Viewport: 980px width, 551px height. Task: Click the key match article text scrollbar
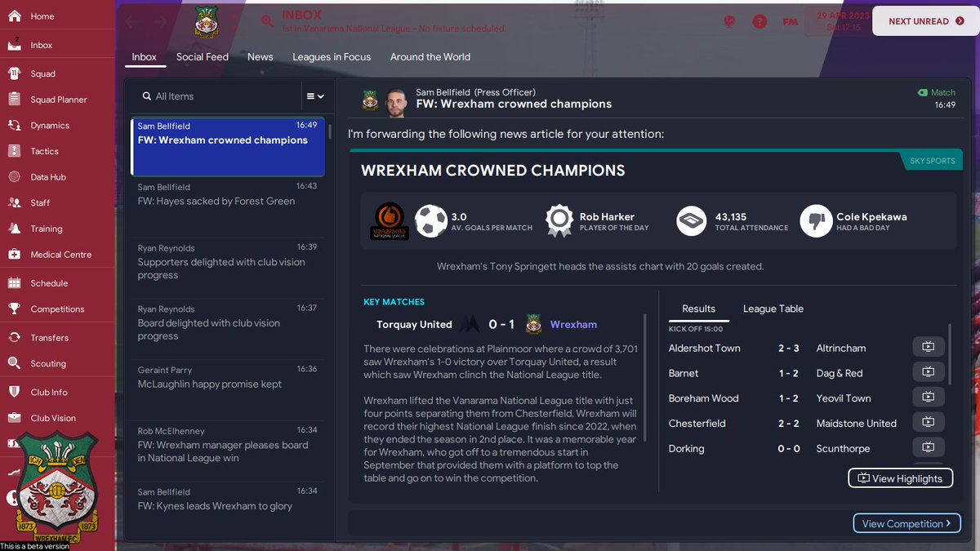(x=646, y=377)
